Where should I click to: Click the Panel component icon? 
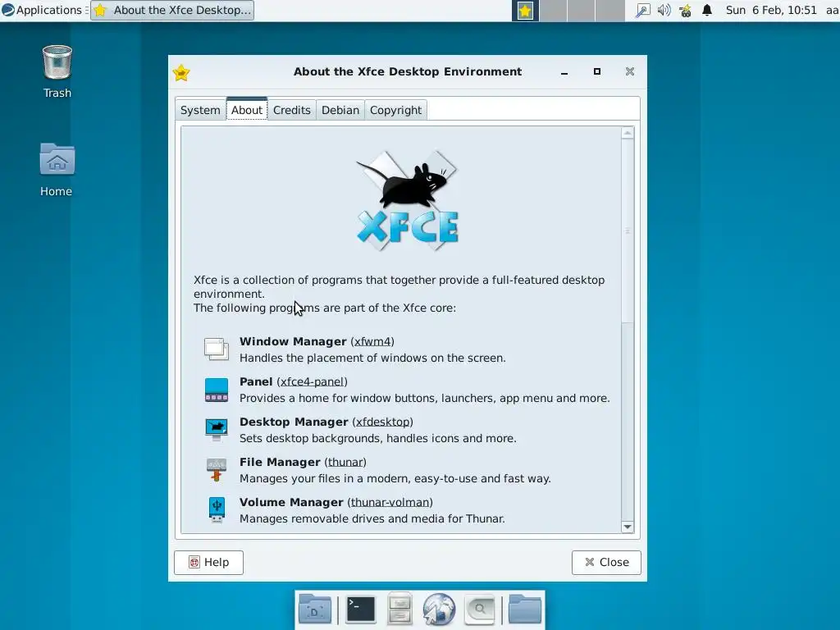217,390
